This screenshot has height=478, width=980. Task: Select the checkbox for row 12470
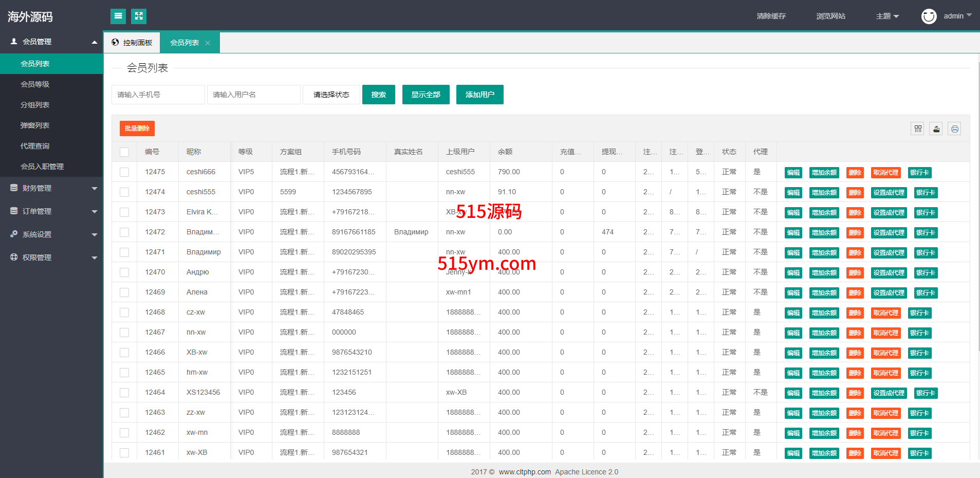tap(124, 272)
